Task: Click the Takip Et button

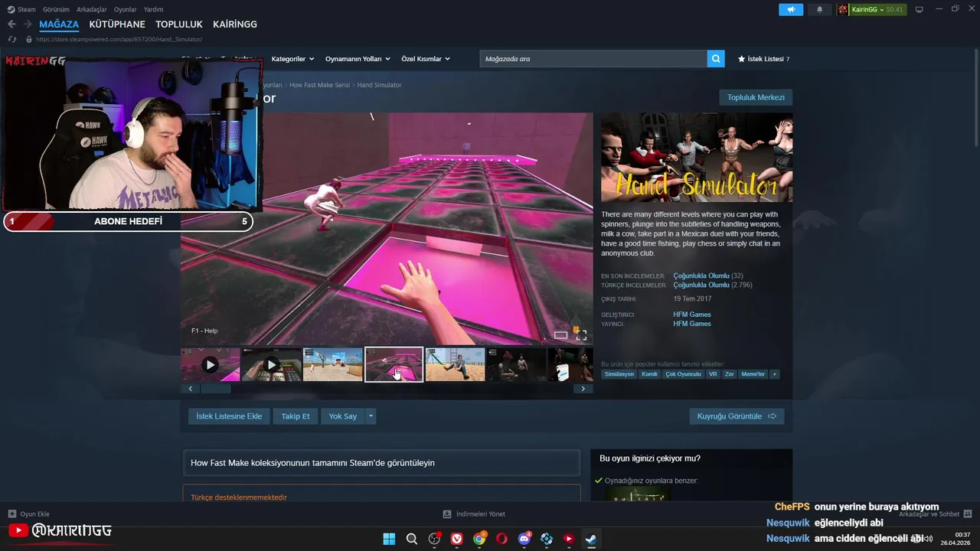Action: pyautogui.click(x=296, y=416)
